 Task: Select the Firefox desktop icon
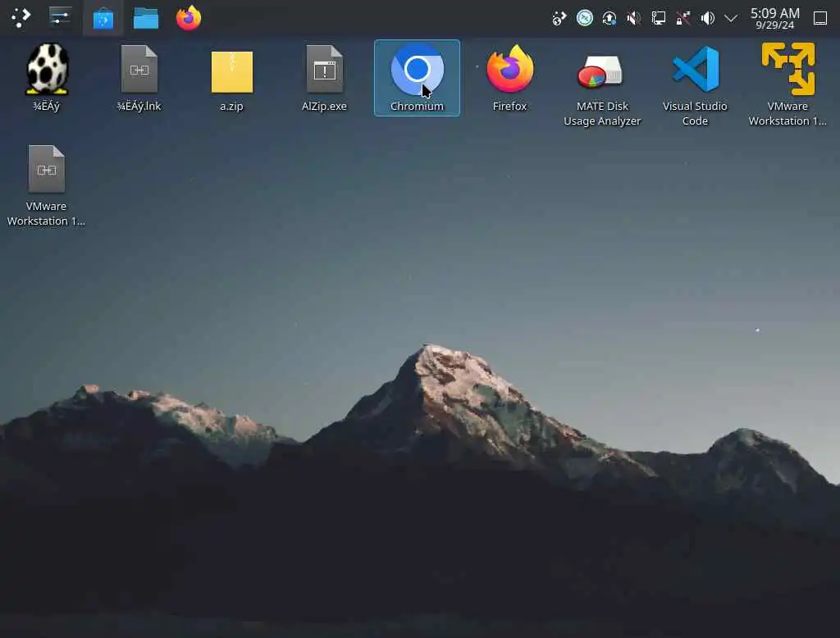[x=510, y=69]
